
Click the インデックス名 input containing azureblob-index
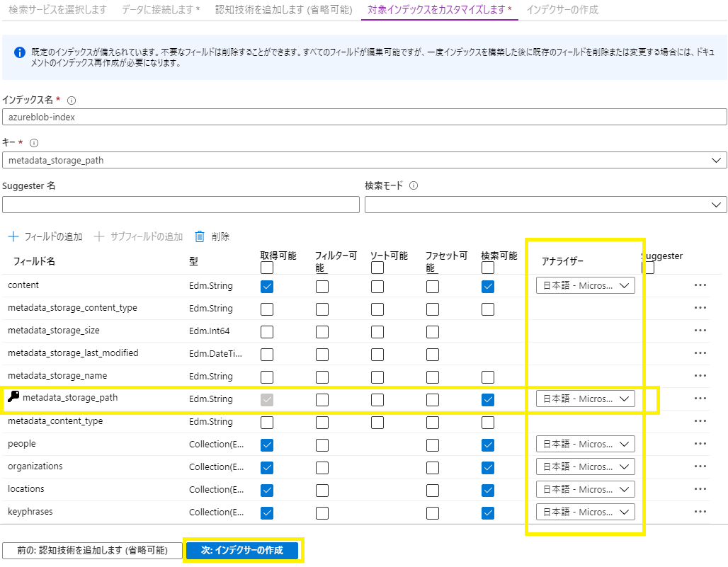click(x=365, y=117)
